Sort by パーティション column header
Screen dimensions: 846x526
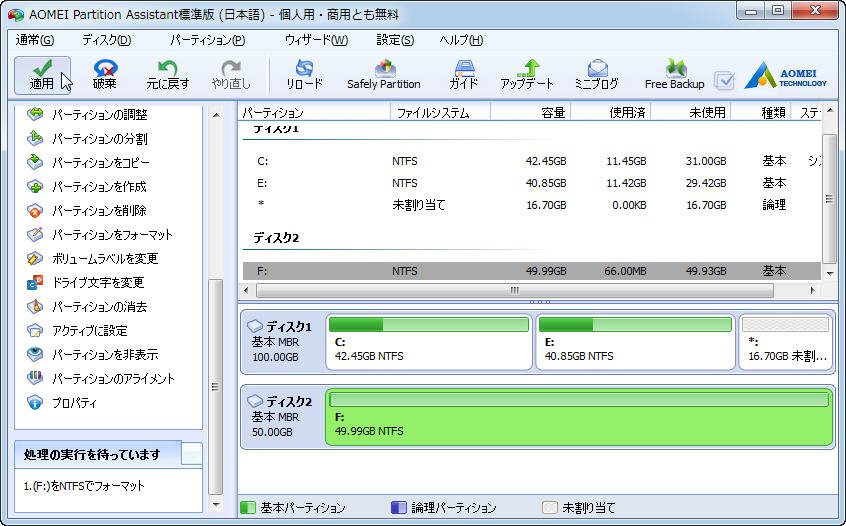[x=314, y=112]
